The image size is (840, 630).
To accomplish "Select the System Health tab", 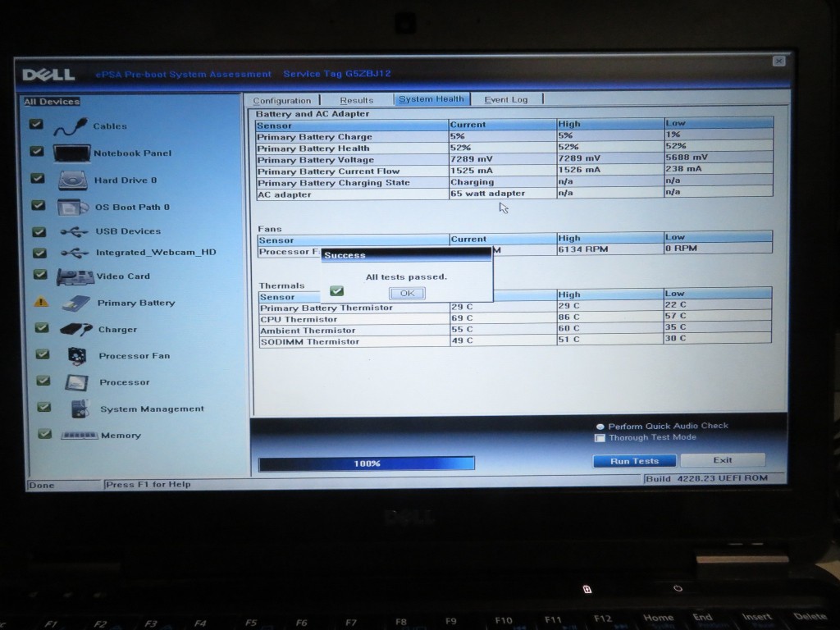I will point(431,99).
